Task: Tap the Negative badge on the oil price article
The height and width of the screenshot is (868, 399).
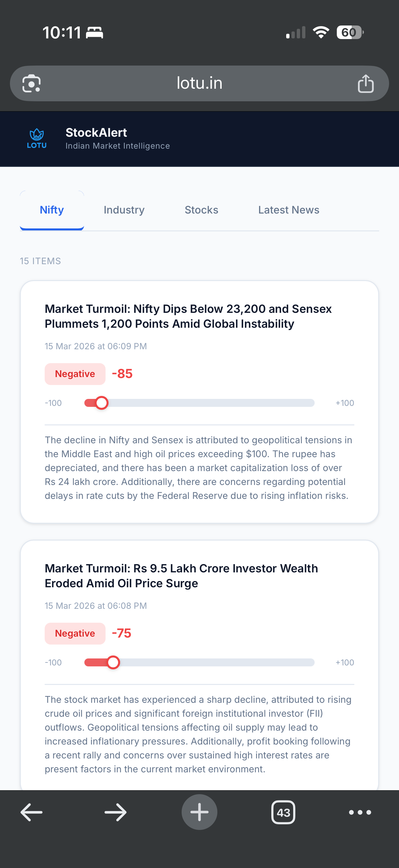Action: (75, 633)
